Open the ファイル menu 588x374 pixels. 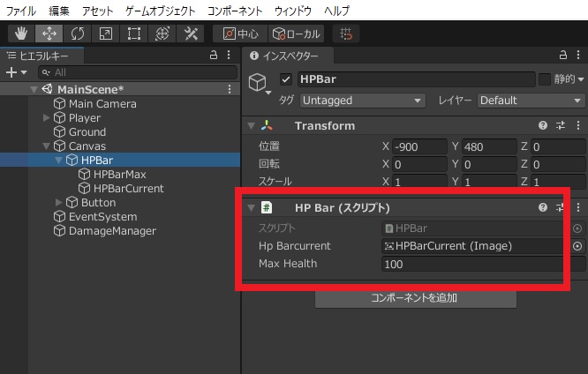(x=20, y=11)
